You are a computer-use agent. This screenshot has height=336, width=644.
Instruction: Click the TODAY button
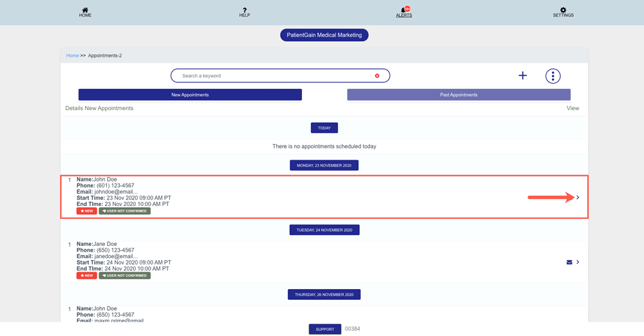tap(324, 127)
